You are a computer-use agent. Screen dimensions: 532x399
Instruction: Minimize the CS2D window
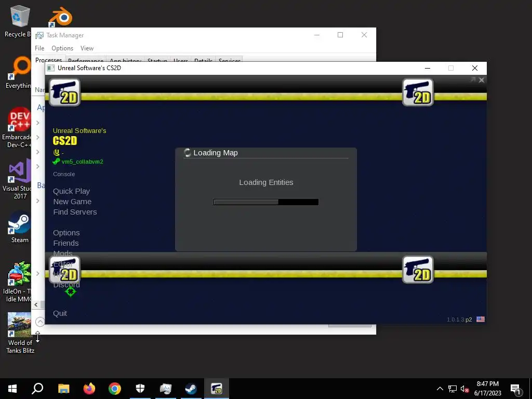(x=428, y=68)
